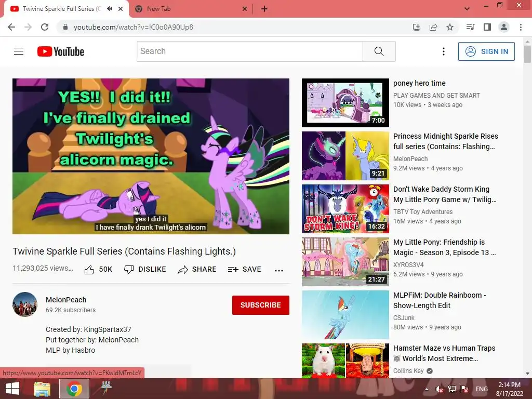Close the Twivine Sparkle tab
This screenshot has height=399, width=532.
tap(121, 9)
